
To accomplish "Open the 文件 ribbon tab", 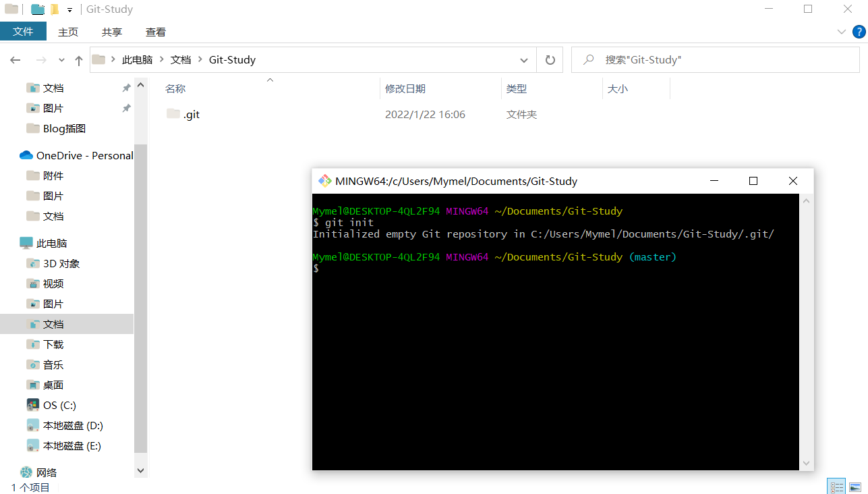I will (23, 32).
